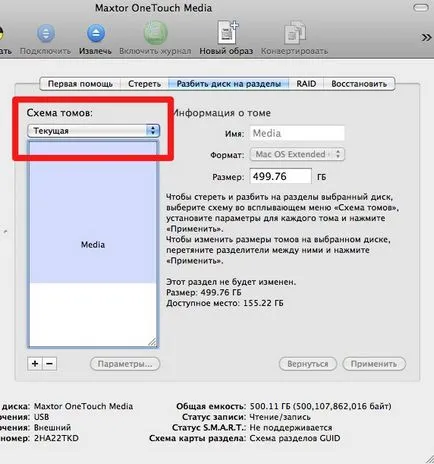
Task: Click the Схема томов: label
Action: tap(60, 113)
